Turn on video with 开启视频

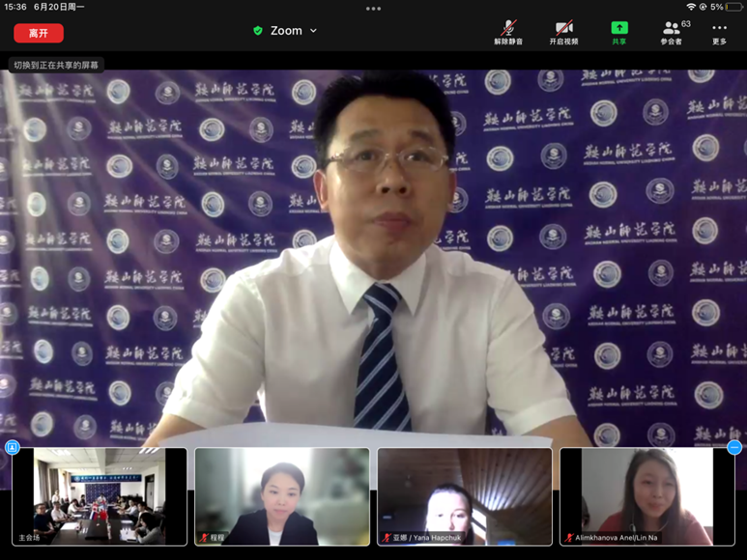[x=563, y=32]
